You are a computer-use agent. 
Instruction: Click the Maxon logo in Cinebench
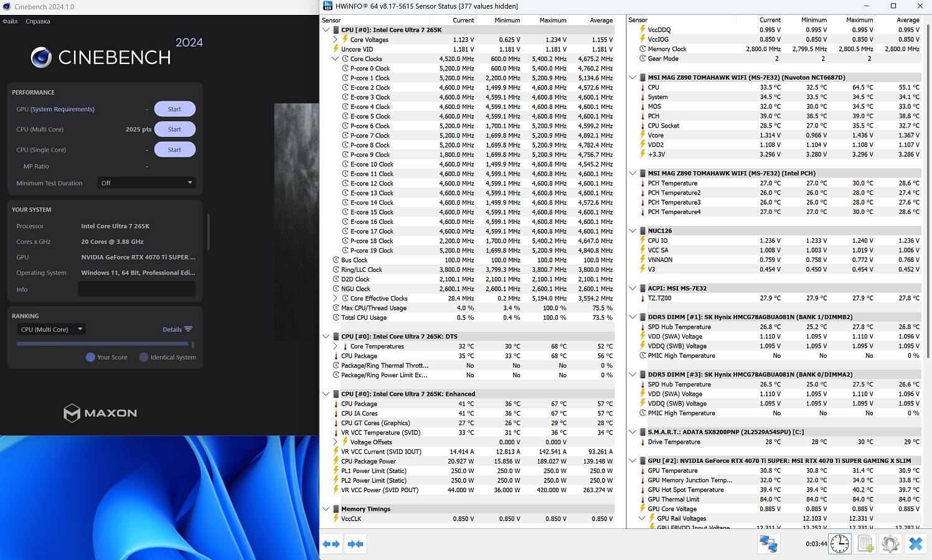coord(100,413)
